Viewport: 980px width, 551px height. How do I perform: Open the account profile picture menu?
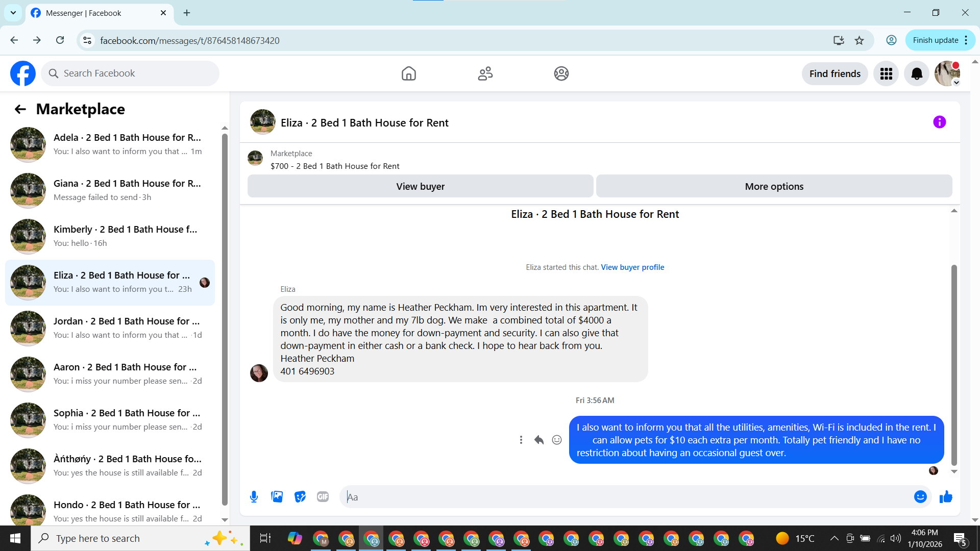947,73
